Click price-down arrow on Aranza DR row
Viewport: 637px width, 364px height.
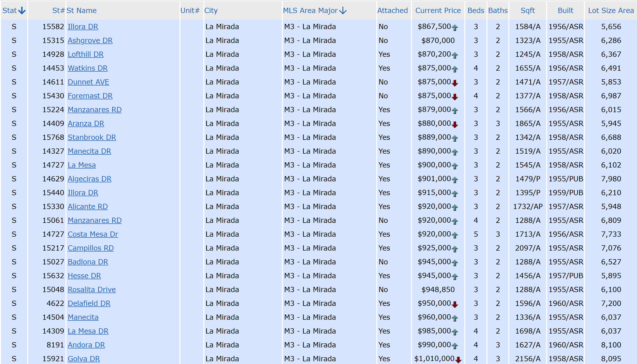pos(455,124)
